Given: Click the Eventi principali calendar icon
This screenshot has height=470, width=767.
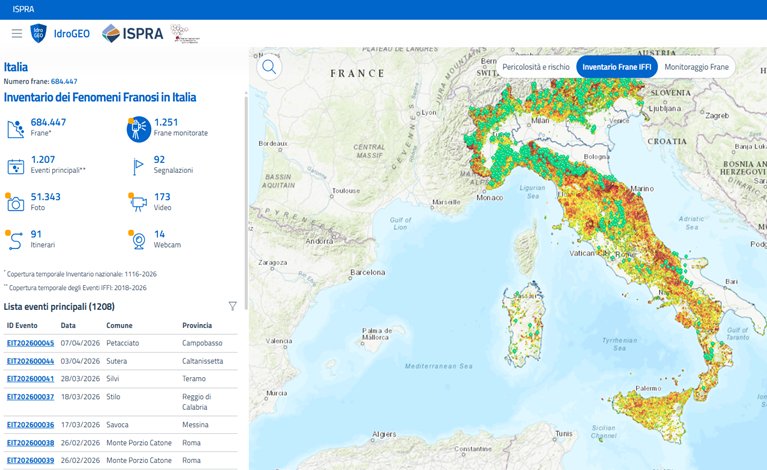Looking at the screenshot, I should click(15, 166).
